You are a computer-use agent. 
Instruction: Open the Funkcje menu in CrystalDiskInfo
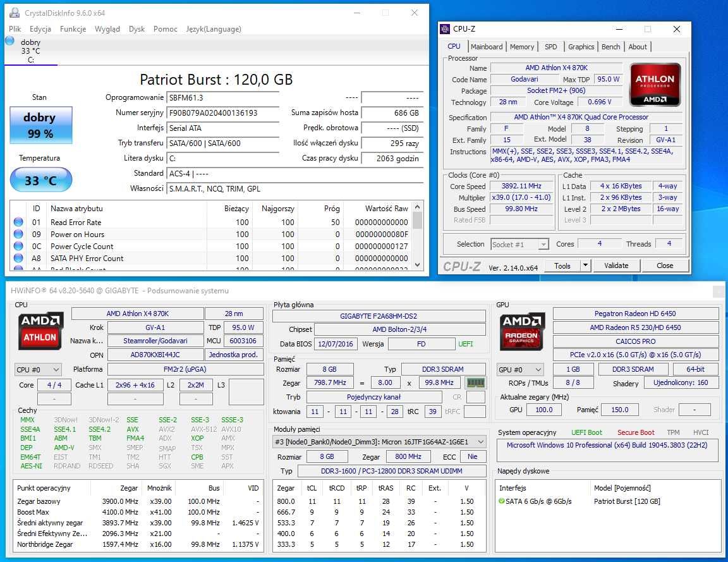(73, 29)
